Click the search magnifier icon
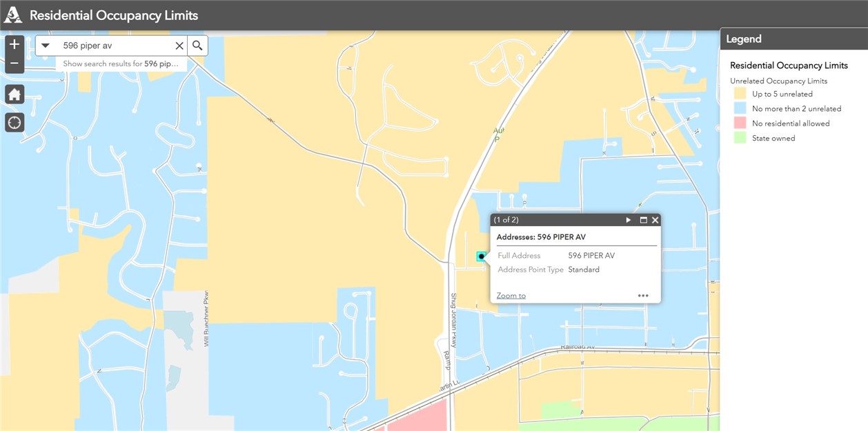The height and width of the screenshot is (431, 868). 197,46
